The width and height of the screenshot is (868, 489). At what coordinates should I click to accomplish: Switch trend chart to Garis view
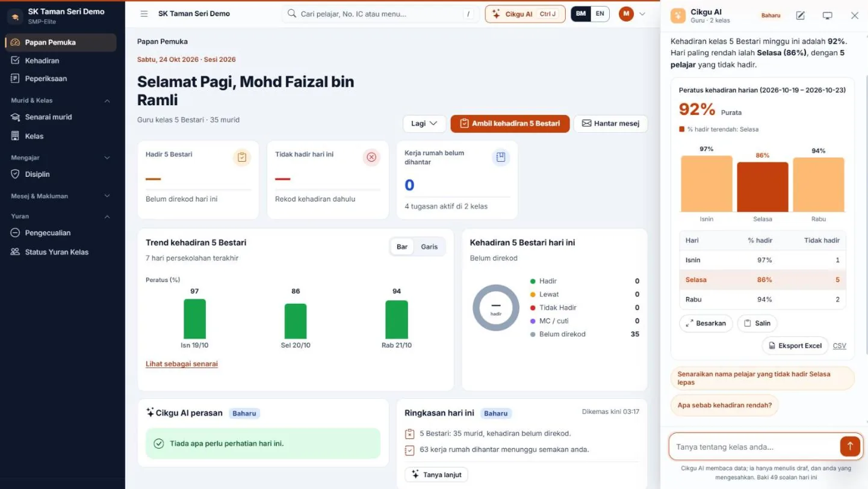click(x=429, y=247)
